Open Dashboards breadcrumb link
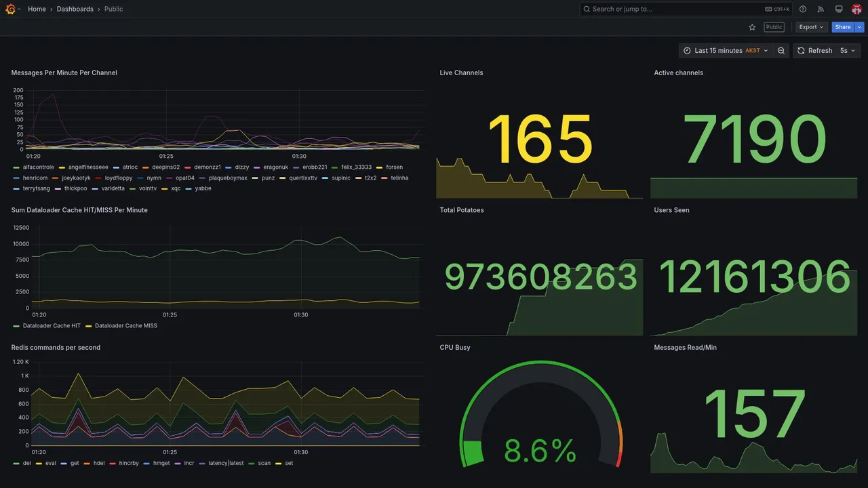This screenshot has width=868, height=488. pyautogui.click(x=75, y=9)
